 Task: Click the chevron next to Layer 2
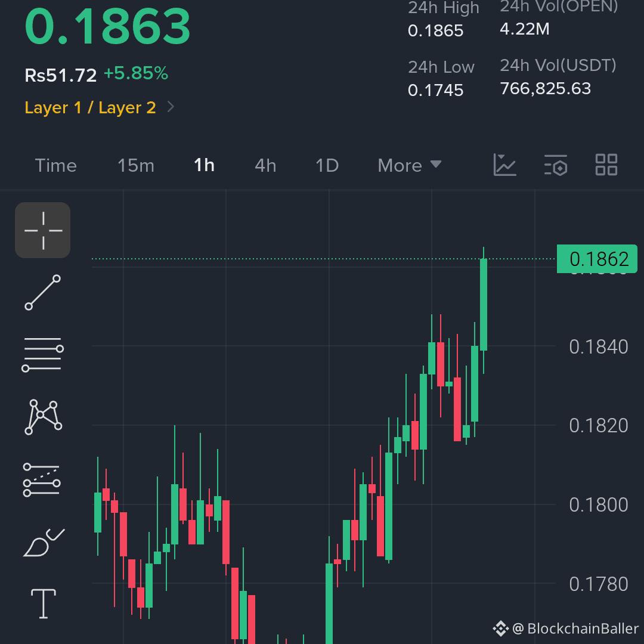[x=171, y=107]
